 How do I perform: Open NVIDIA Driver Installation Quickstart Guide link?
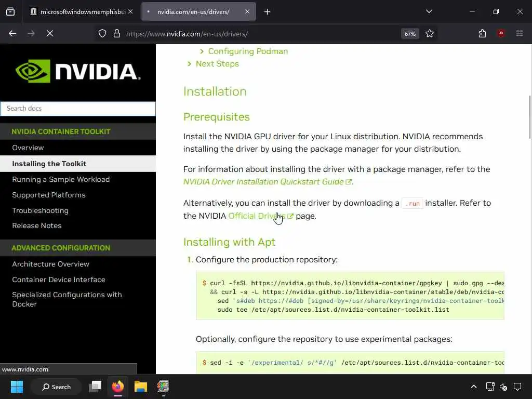pyautogui.click(x=263, y=182)
